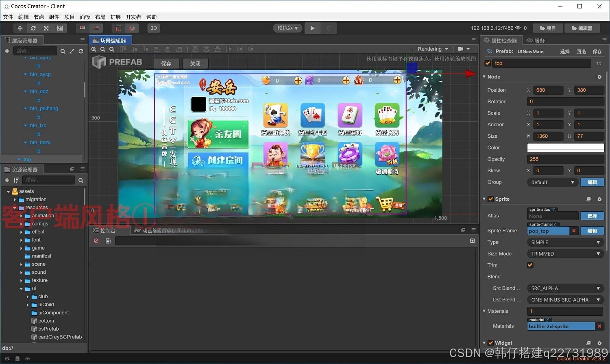Open the console log file icon
The image size is (610, 364).
tap(108, 241)
